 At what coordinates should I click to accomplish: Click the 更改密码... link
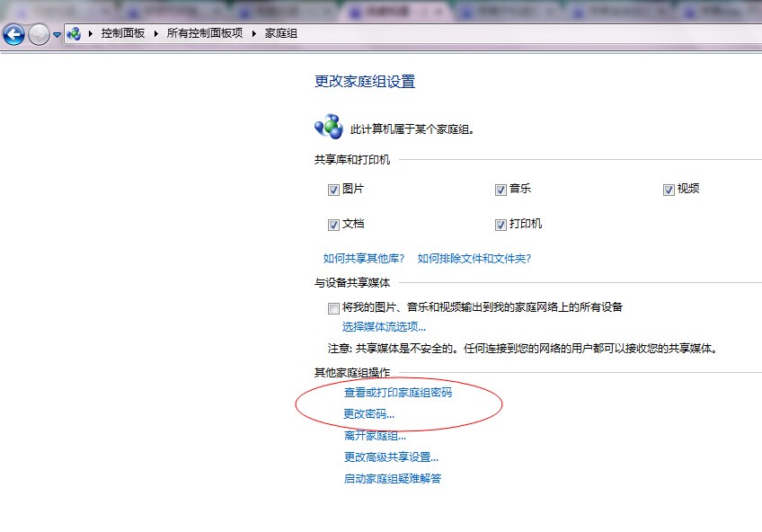point(368,414)
